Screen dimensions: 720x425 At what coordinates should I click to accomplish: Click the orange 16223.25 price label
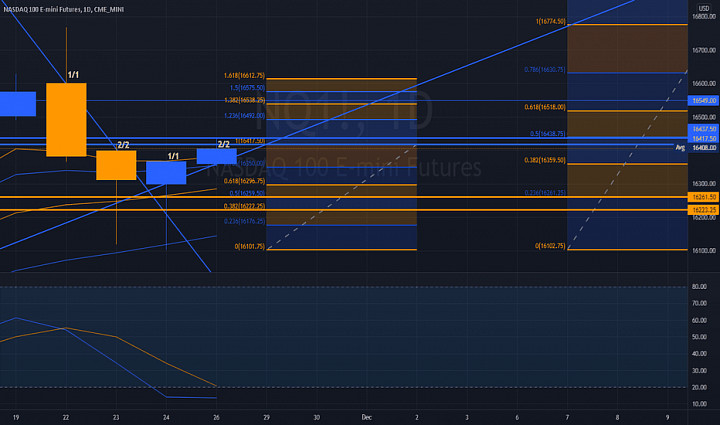(703, 210)
